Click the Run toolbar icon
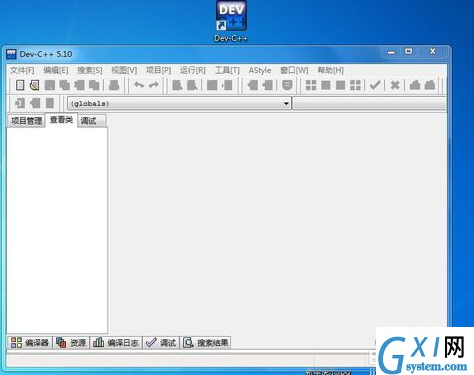 coord(326,85)
